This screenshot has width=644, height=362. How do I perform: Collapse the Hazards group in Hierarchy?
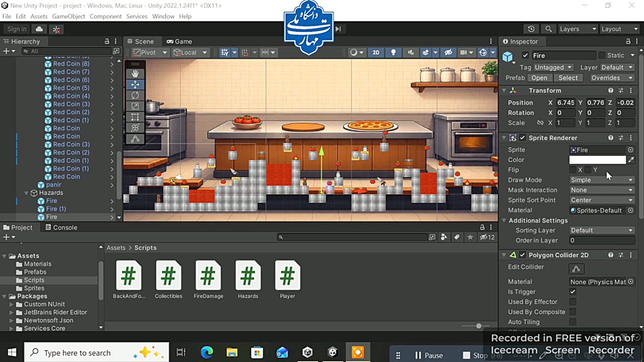click(27, 193)
